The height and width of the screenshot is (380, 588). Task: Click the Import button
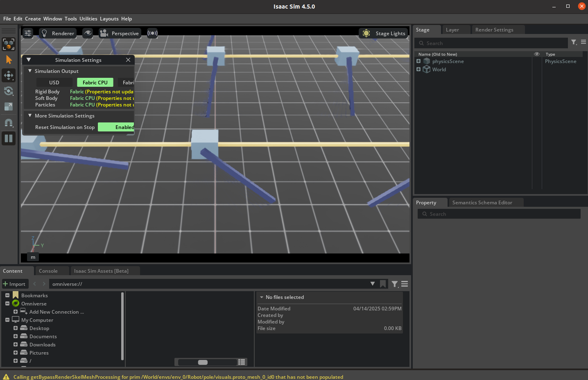(x=14, y=284)
